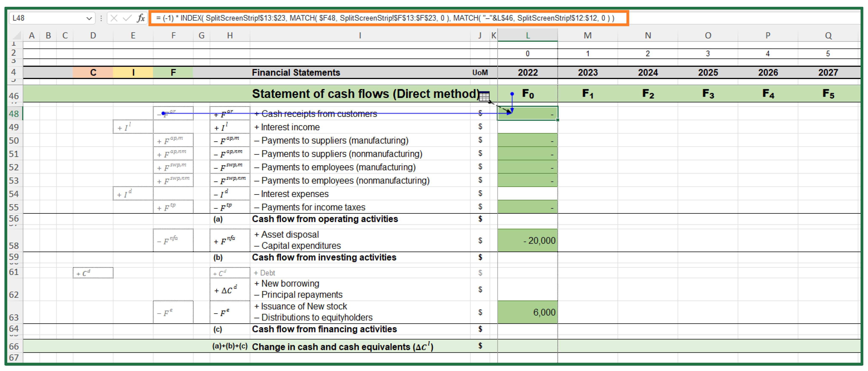The height and width of the screenshot is (371, 868).
Task: Click the fill handle of cell L48
Action: point(558,120)
